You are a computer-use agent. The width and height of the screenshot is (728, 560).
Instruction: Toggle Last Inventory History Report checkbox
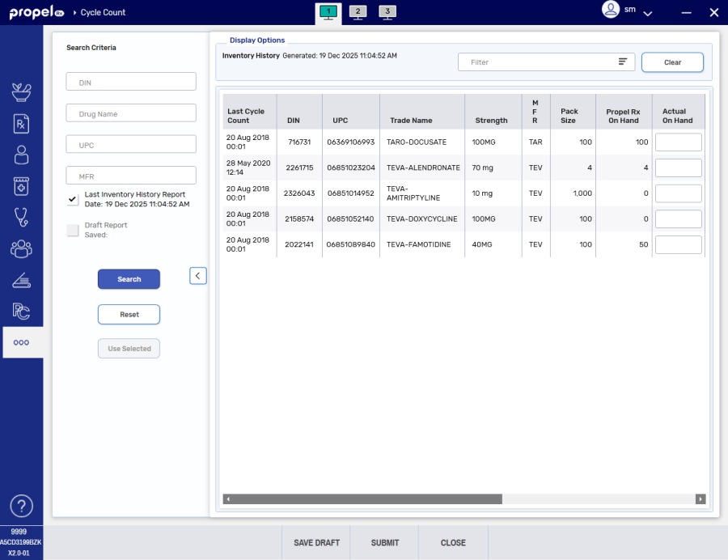point(74,200)
